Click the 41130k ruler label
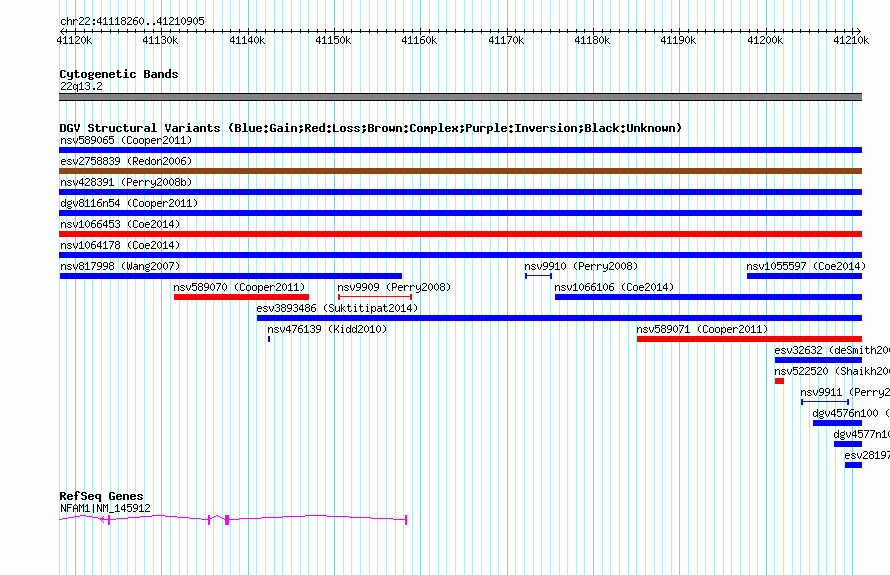The width and height of the screenshot is (890, 575). pos(161,40)
